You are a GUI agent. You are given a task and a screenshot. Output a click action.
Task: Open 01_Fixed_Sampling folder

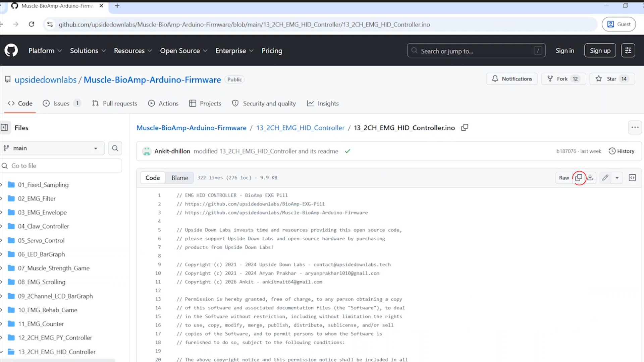click(43, 185)
